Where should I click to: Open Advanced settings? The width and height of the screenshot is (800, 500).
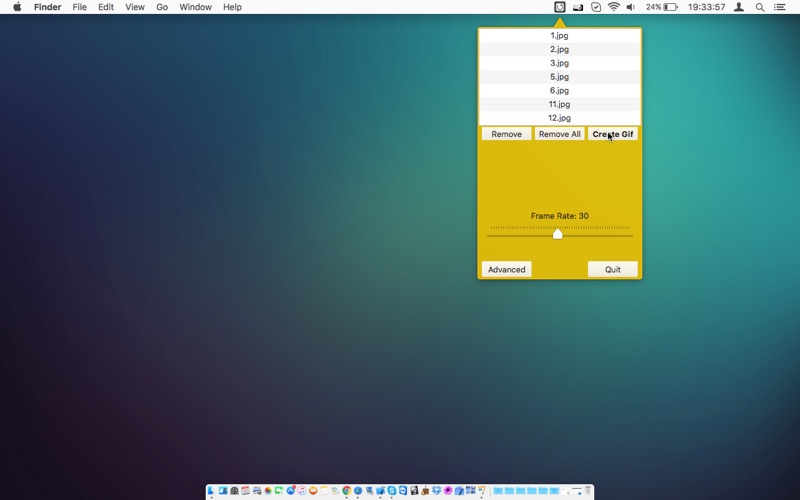pos(507,269)
